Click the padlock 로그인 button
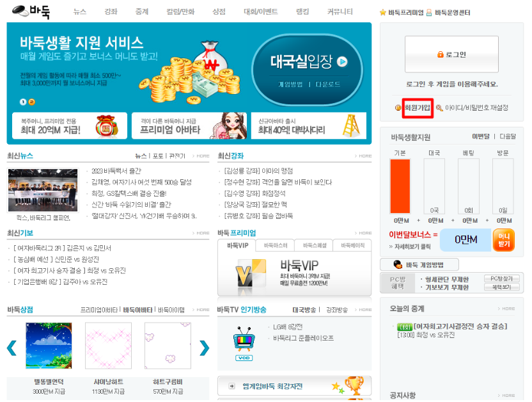 coord(451,54)
